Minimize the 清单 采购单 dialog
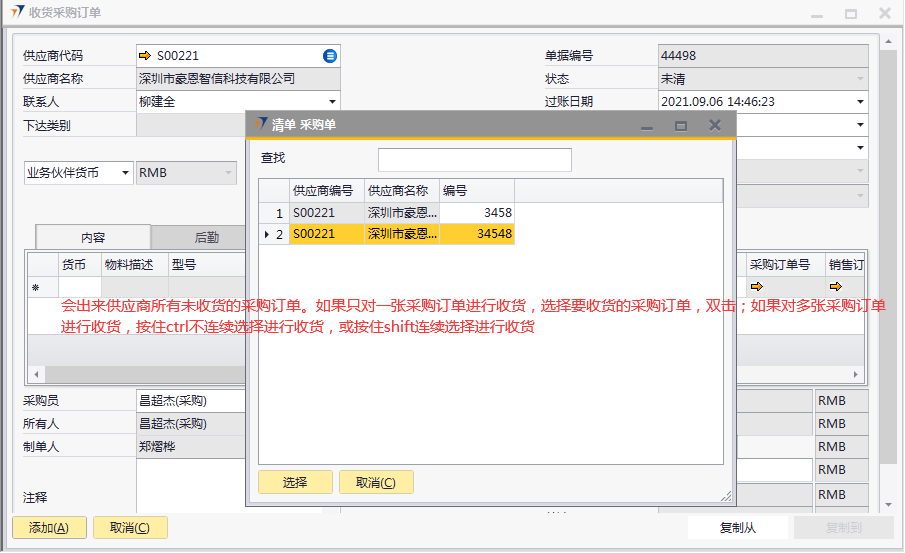 pos(647,126)
